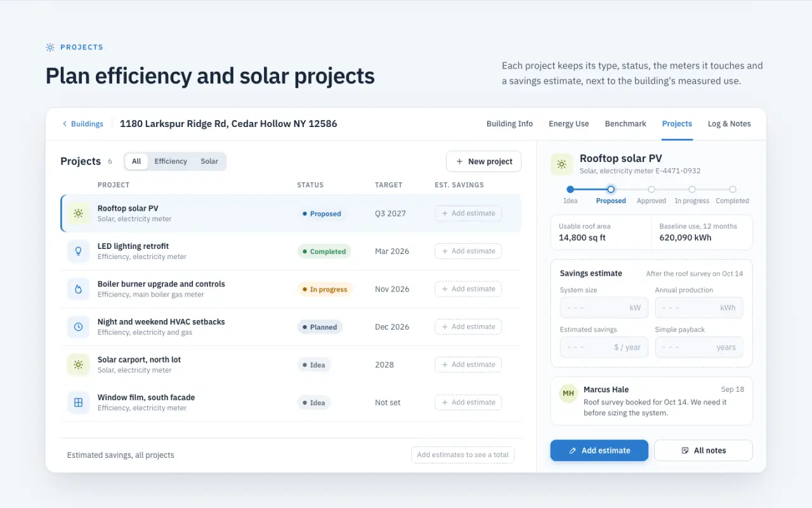
Task: Add estimate for Rooftop solar PV row
Action: [468, 213]
